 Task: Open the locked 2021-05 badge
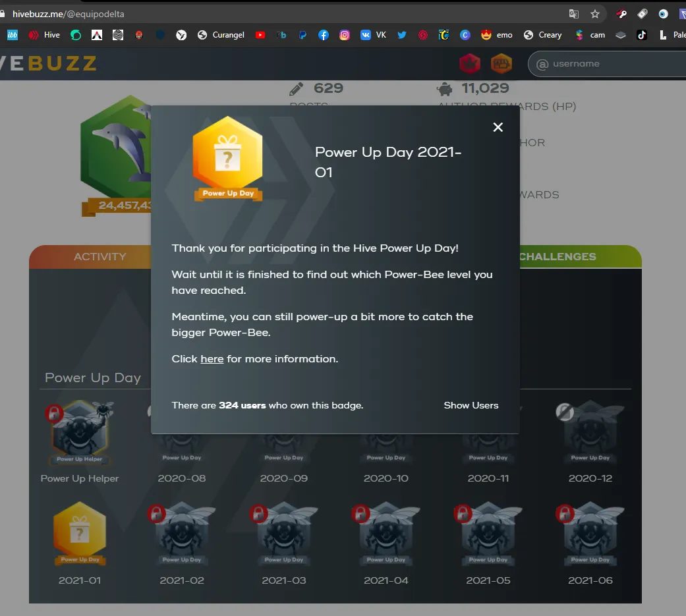[488, 534]
